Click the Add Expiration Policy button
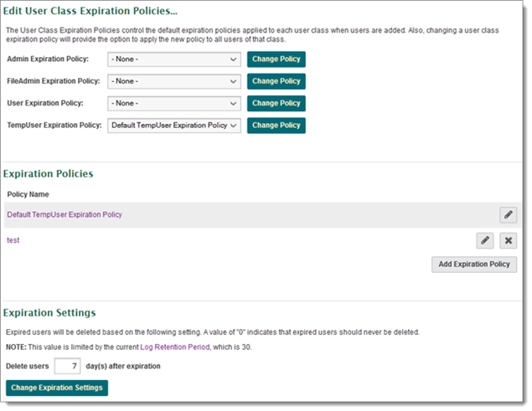 (474, 265)
